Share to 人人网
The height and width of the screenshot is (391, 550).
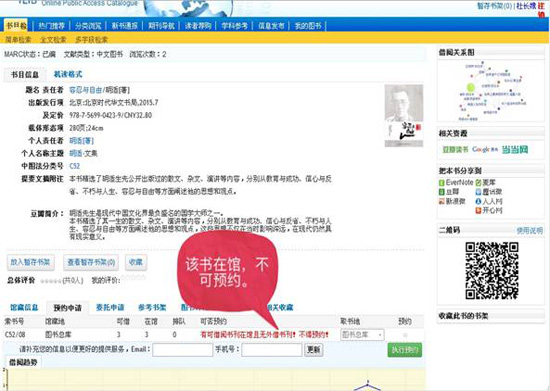489,201
